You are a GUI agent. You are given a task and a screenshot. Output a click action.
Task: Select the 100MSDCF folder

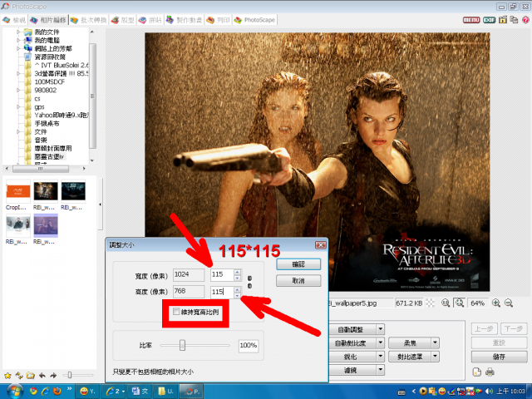(x=50, y=81)
